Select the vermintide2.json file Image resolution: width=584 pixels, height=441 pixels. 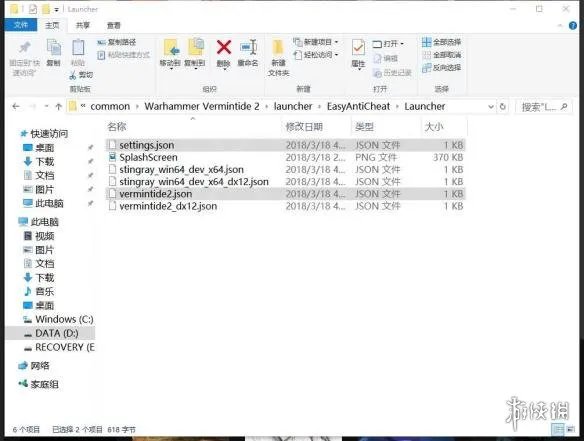[285, 194]
